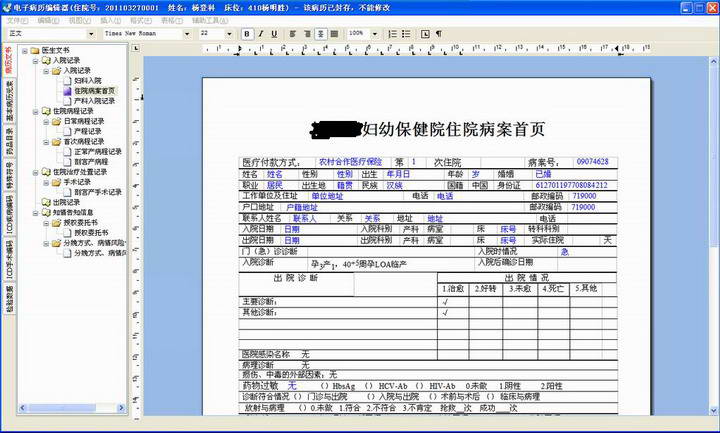Align text right toolbar icon

click(x=307, y=34)
